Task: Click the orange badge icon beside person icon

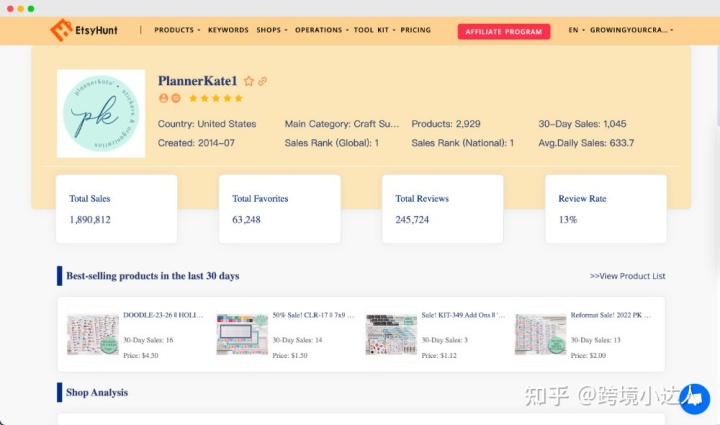Action: coord(176,98)
